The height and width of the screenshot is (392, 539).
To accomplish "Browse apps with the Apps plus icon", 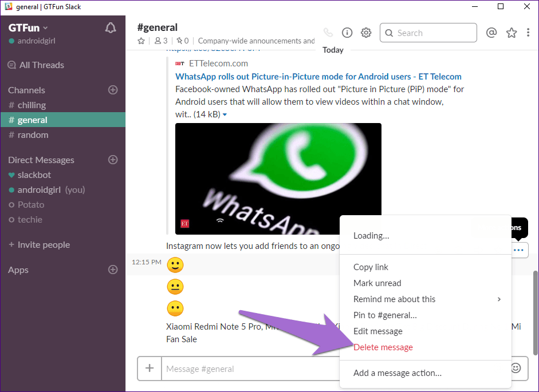I will (x=113, y=270).
